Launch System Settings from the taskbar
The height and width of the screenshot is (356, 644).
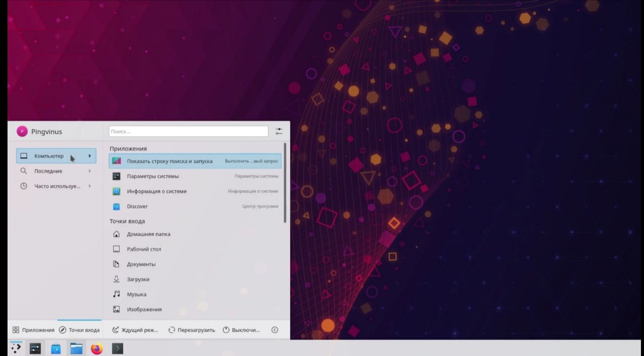[35, 348]
